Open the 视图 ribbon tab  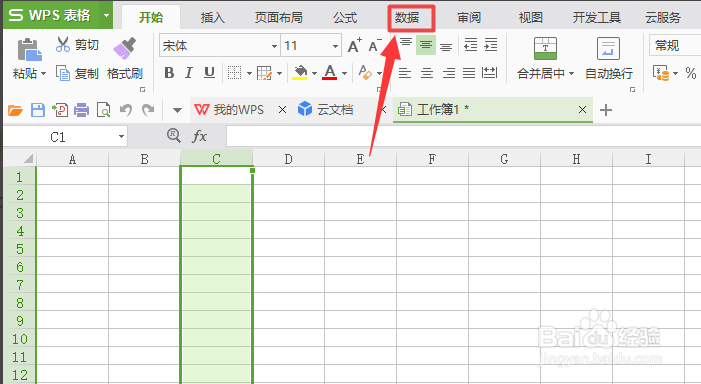coord(531,17)
